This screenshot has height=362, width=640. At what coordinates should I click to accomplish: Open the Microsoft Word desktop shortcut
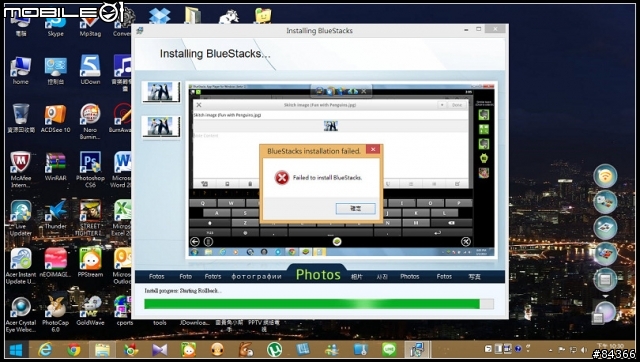tap(121, 169)
